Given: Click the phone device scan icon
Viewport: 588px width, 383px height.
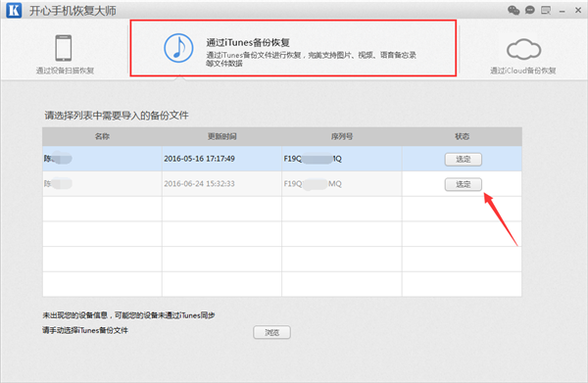Looking at the screenshot, I should click(x=64, y=48).
